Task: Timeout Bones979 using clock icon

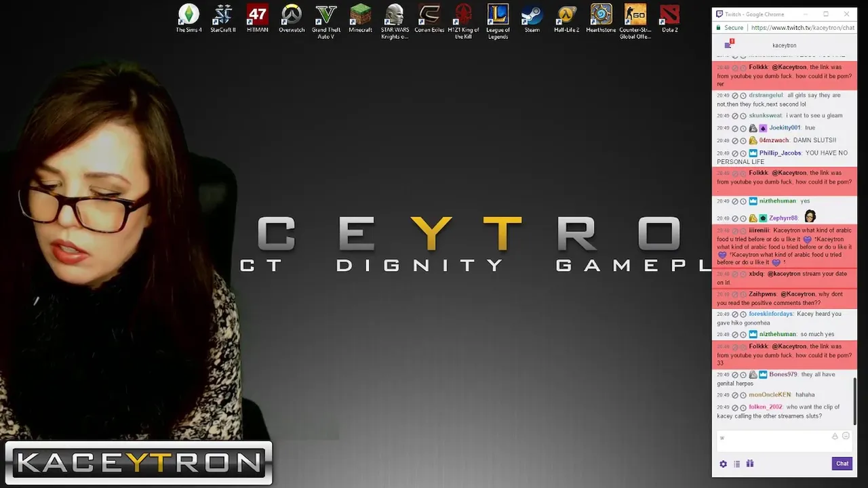Action: [x=743, y=375]
